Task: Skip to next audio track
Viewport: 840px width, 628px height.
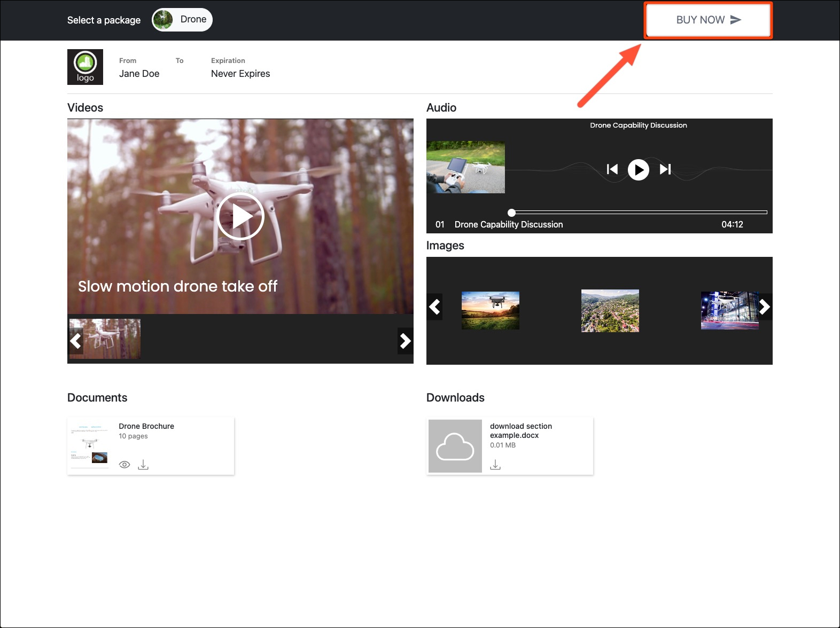Action: pyautogui.click(x=665, y=169)
